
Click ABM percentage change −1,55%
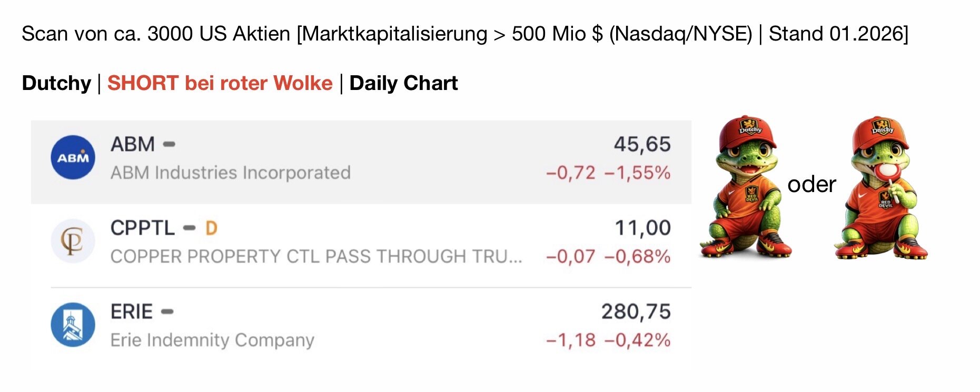click(x=637, y=173)
